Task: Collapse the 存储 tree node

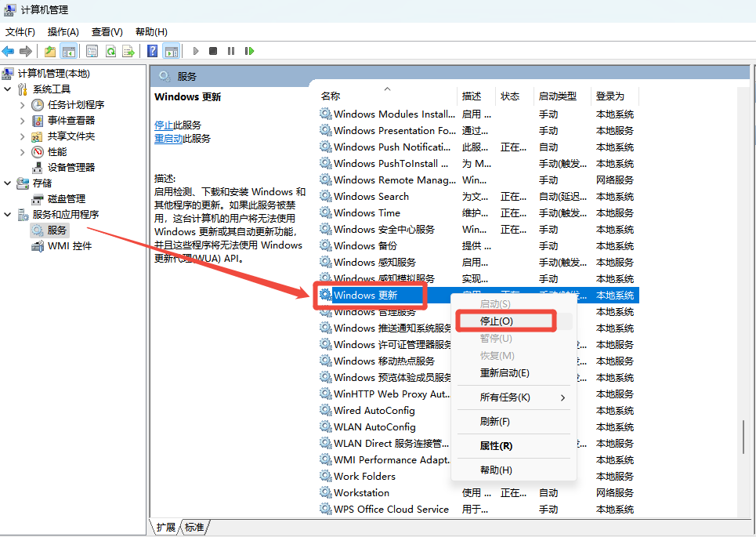Action: [7, 183]
